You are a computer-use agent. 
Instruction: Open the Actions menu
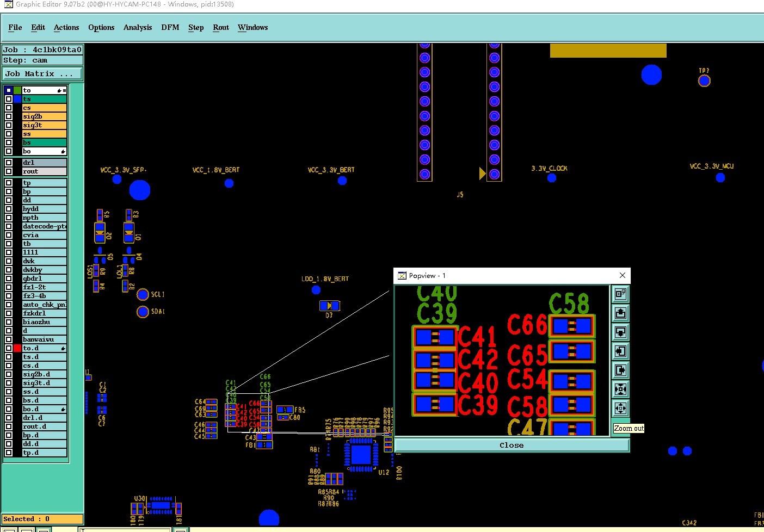(66, 27)
